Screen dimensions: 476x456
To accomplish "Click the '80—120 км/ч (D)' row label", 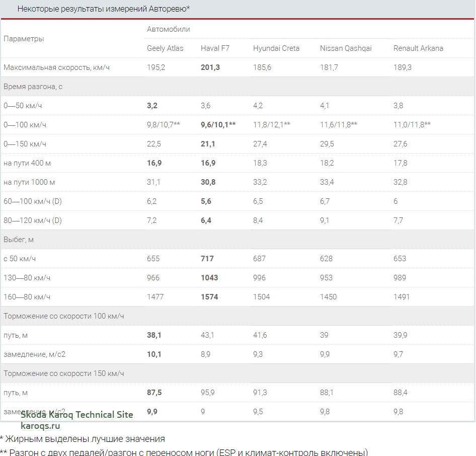I will point(33,220).
